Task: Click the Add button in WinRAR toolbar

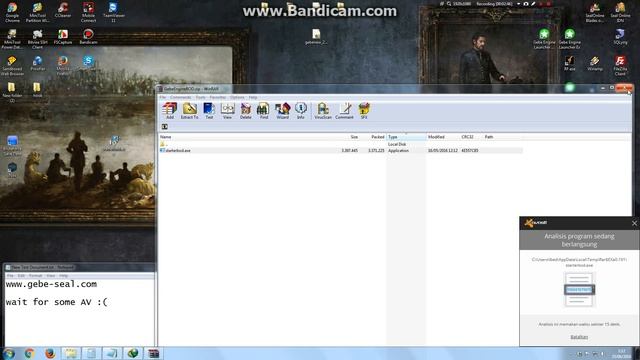Action: [x=169, y=111]
